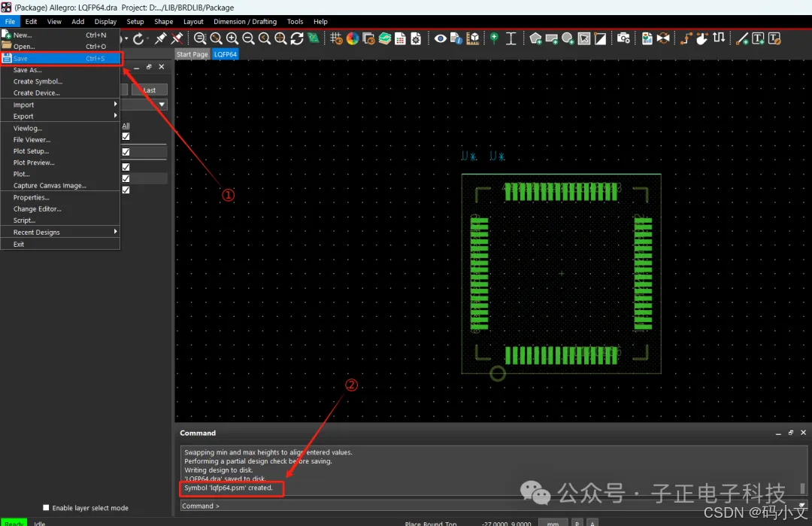Expand the Export submenu
This screenshot has height=526, width=812.
60,116
